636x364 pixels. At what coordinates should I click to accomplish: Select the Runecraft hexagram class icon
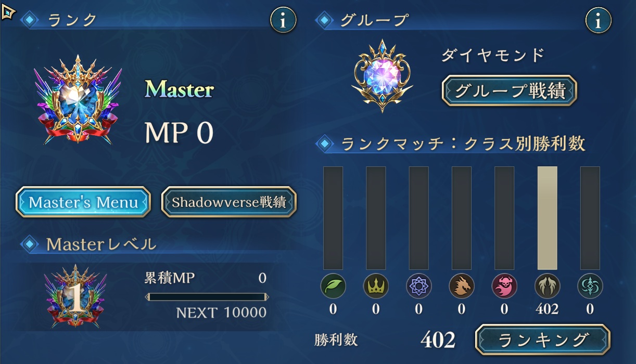pyautogui.click(x=418, y=286)
